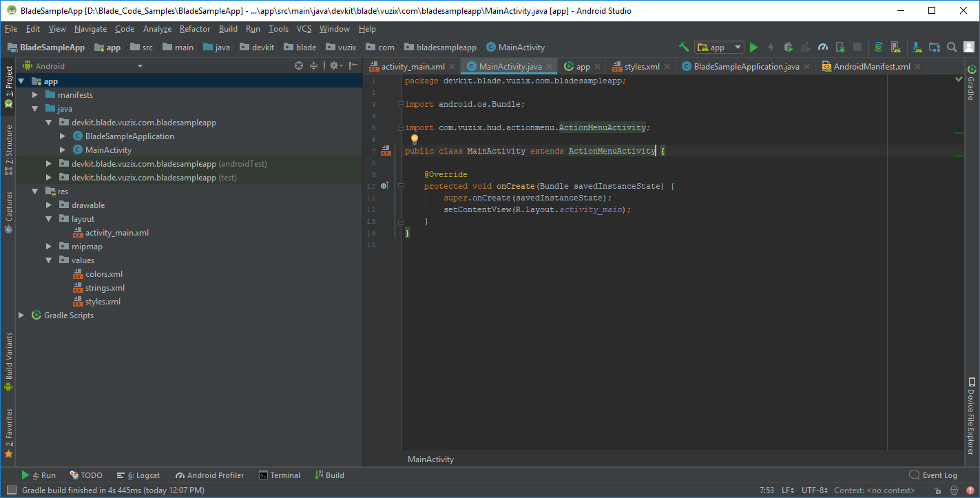980x498 pixels.
Task: Open the Project Structure icon
Action: 935,48
